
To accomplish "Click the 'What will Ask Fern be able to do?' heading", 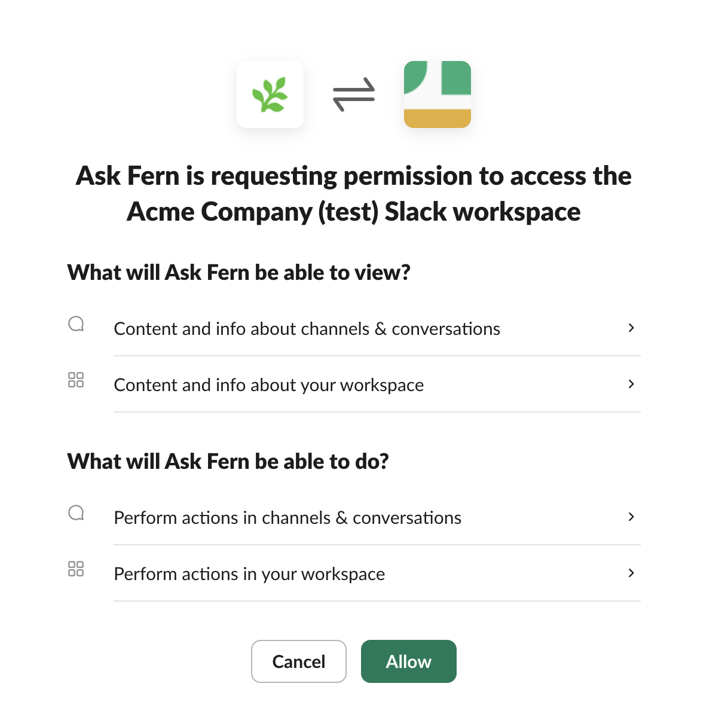I will (228, 461).
